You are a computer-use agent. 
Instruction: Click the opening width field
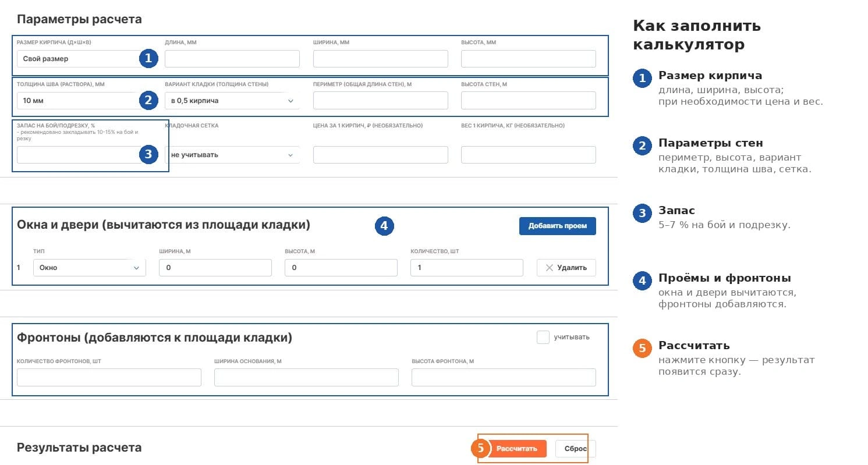click(215, 268)
